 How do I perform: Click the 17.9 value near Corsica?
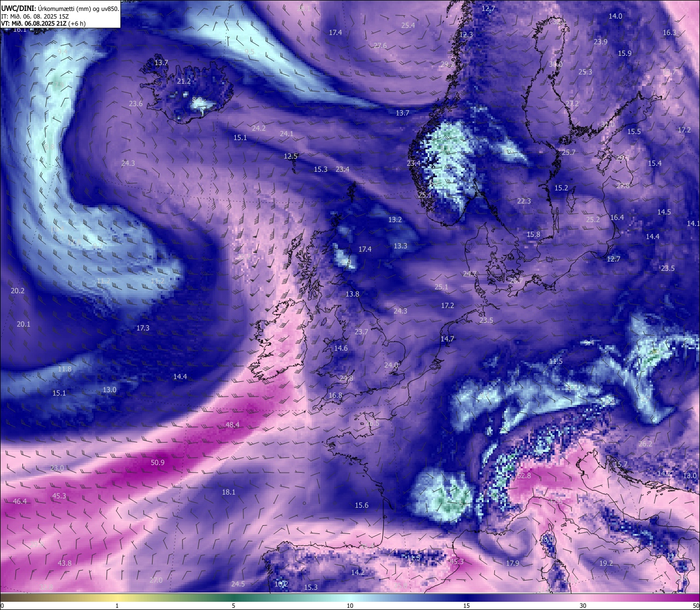(x=512, y=563)
